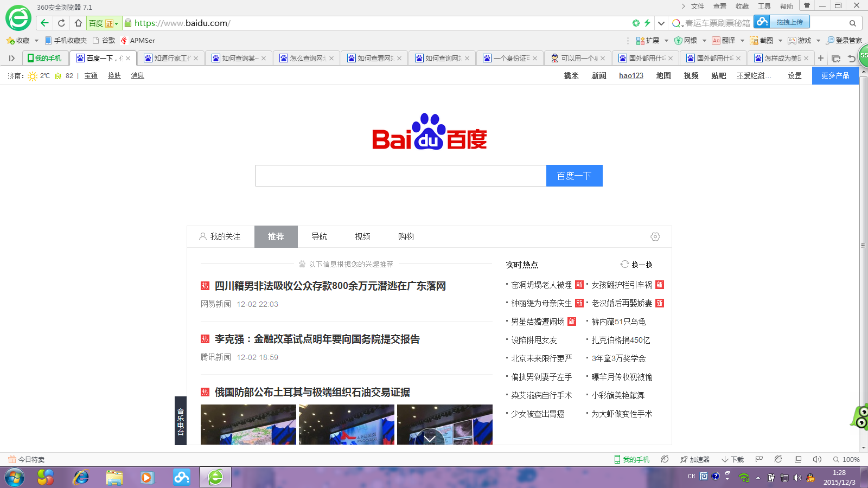This screenshot has height=488, width=868.
Task: Click the IE-mode icon in browser status bar
Action: click(x=778, y=459)
